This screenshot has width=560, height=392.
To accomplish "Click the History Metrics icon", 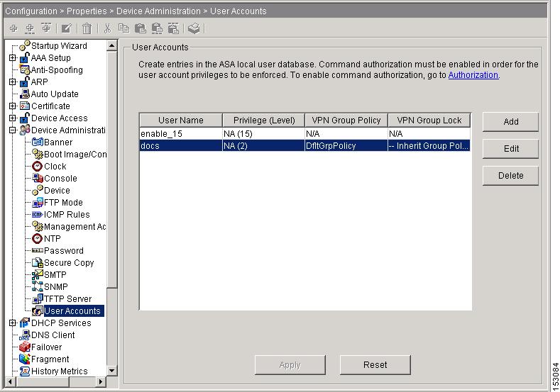I will [25, 371].
